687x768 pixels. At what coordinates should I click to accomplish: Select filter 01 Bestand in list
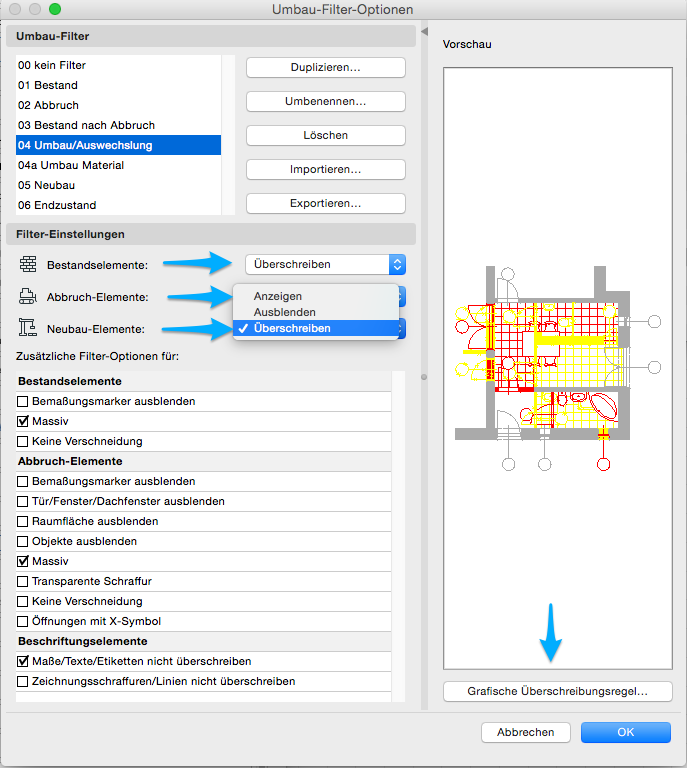(48, 85)
